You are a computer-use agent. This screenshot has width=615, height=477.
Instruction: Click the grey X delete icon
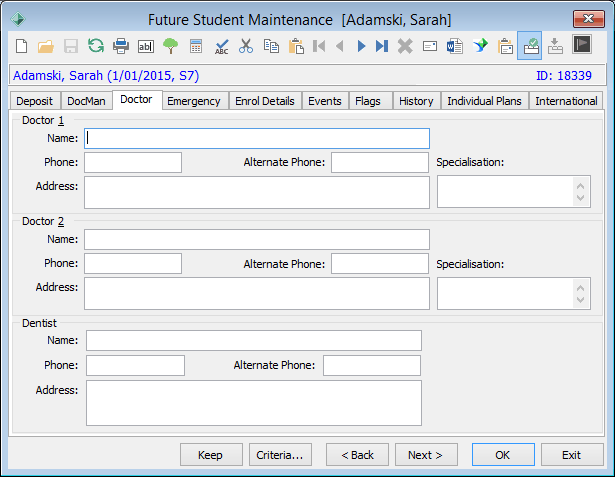(405, 46)
